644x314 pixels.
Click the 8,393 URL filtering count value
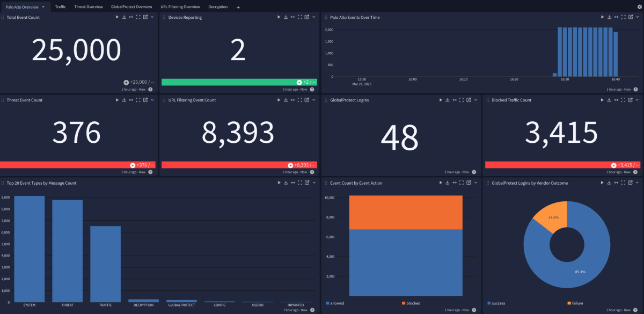coord(238,133)
